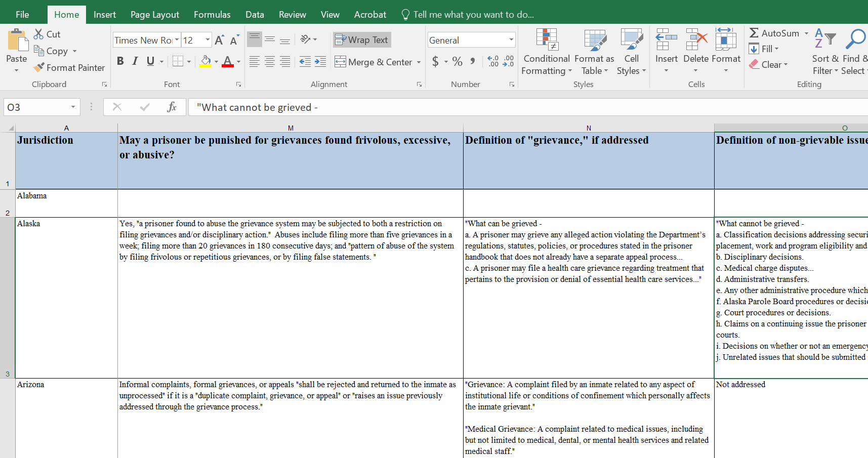868x458 pixels.
Task: Click Decrease Indent icon
Action: pyautogui.click(x=305, y=62)
